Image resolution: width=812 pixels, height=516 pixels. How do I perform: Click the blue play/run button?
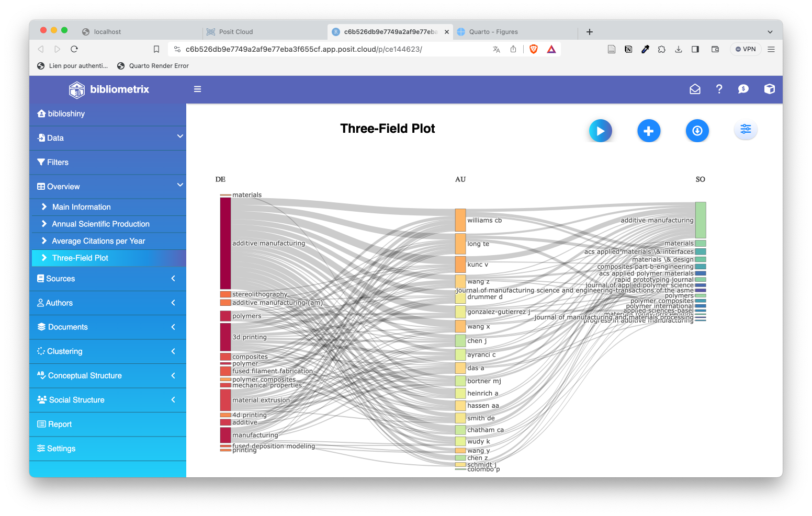(x=600, y=131)
